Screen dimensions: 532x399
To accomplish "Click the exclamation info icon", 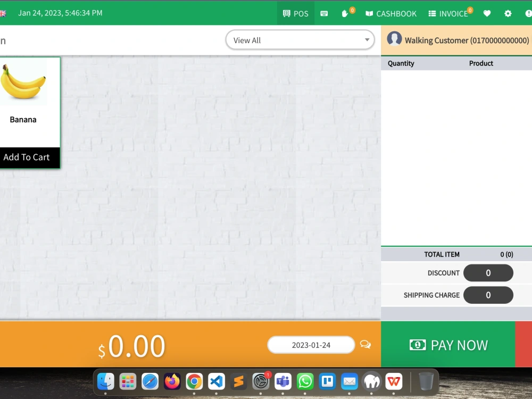I will 528,14.
